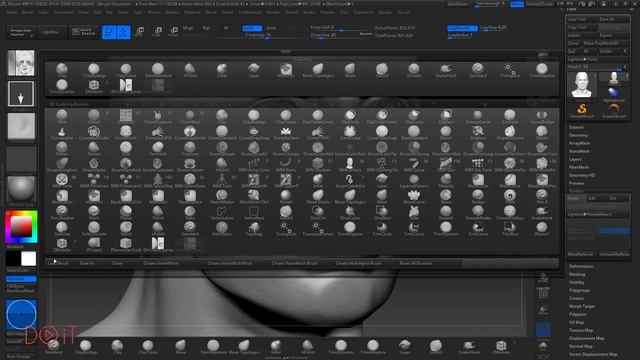Toggle Mrgb paint mode
The height and width of the screenshot is (360, 640).
(x=188, y=28)
